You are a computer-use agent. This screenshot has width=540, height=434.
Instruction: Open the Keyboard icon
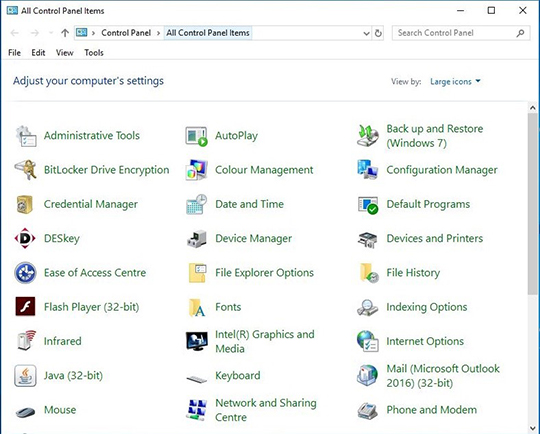(x=197, y=379)
